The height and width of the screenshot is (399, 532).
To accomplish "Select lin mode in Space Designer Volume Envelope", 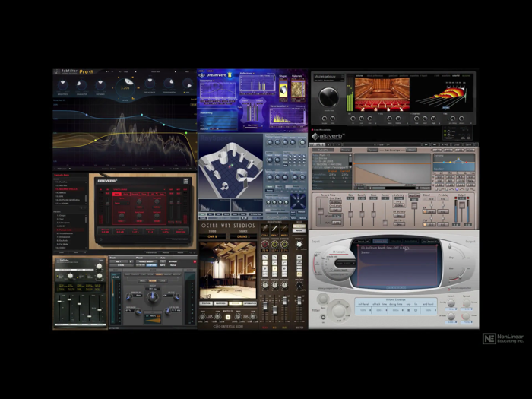I will [416, 310].
